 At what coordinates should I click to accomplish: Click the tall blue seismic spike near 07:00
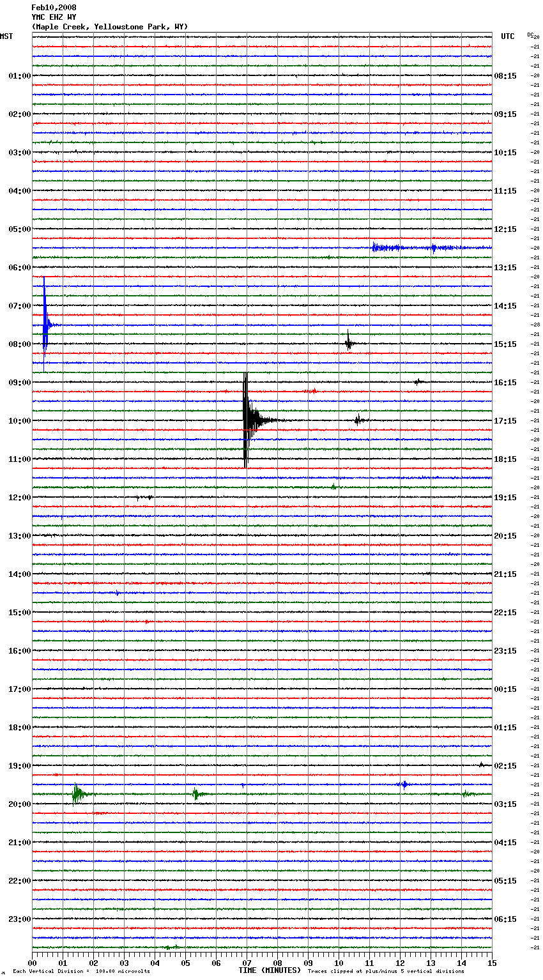(45, 325)
